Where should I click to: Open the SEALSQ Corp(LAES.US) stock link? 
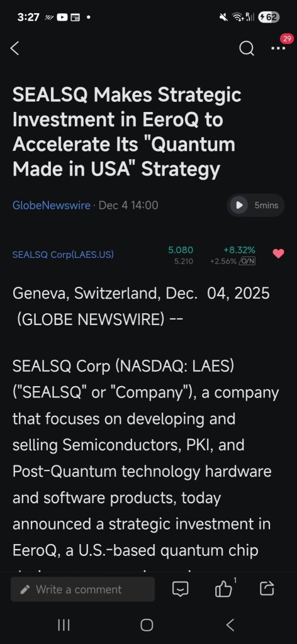(x=63, y=255)
